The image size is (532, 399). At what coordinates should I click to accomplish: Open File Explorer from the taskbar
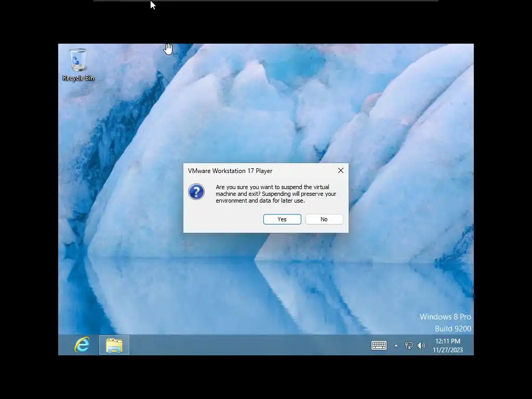pos(114,345)
